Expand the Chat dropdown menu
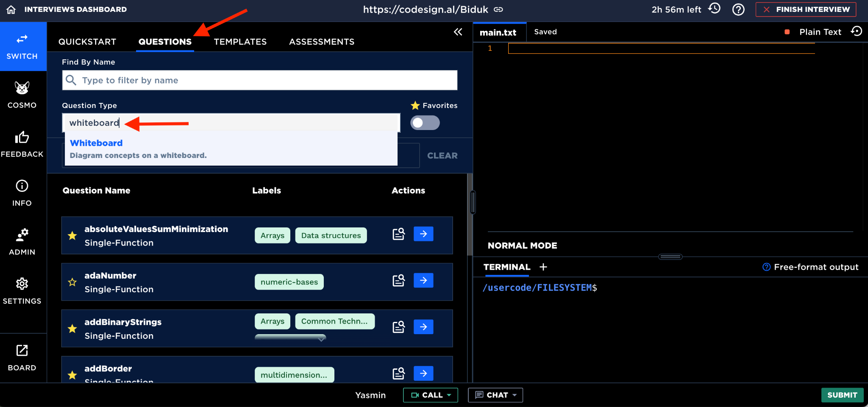This screenshot has height=407, width=868. click(x=515, y=395)
